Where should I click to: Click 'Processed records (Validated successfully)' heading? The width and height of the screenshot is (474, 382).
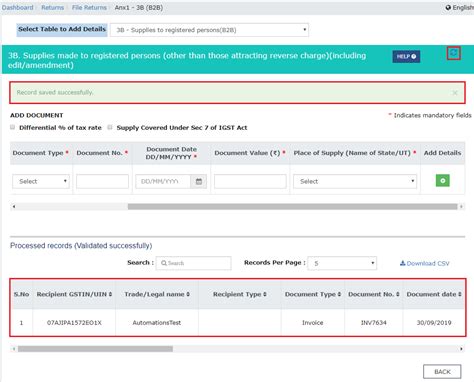(81, 246)
